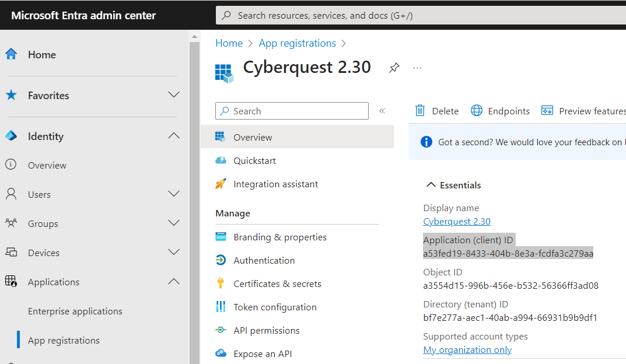Click the Devices icon in sidebar
Viewport: 626px width, 364px height.
click(x=11, y=252)
